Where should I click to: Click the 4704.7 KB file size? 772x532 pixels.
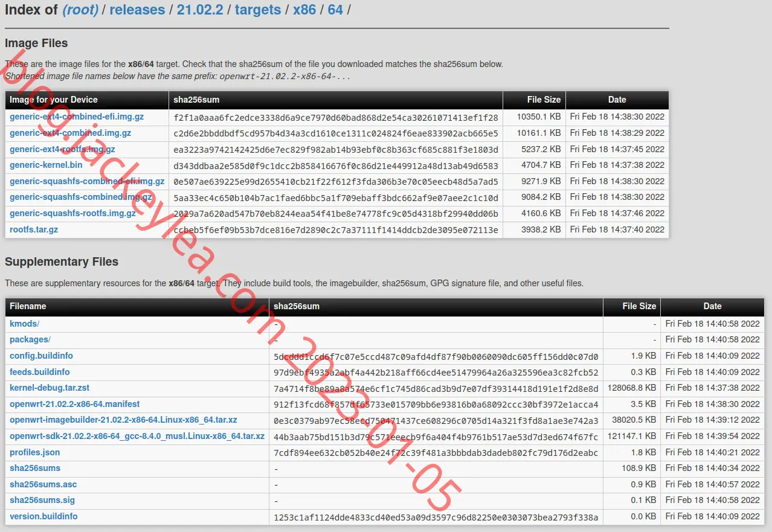click(541, 165)
